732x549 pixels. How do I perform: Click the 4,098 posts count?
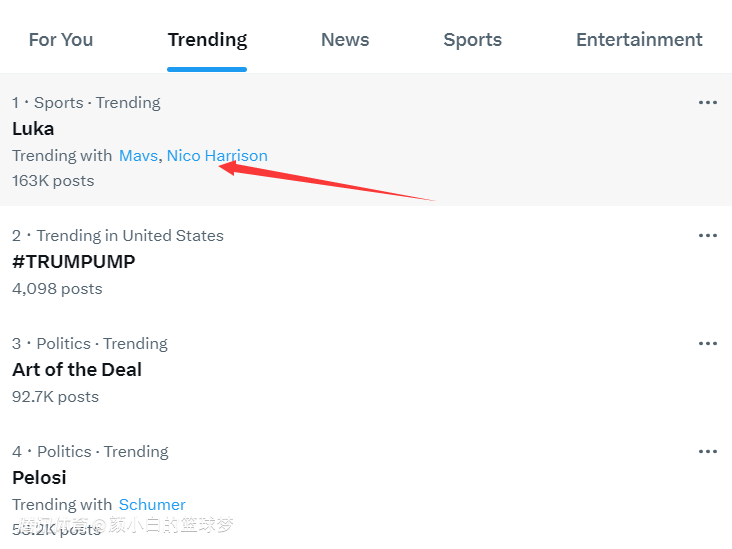pos(57,289)
